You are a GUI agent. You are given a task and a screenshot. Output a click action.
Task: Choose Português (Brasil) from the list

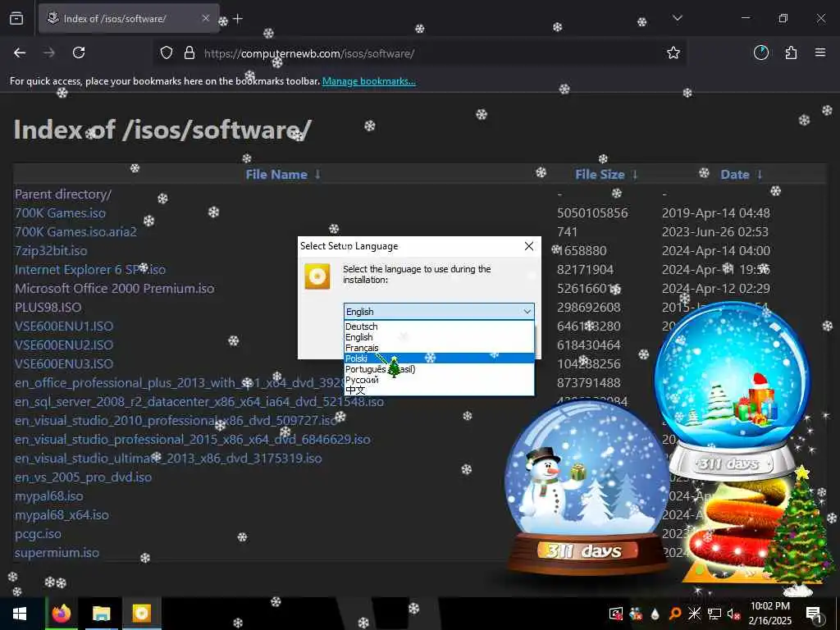click(439, 369)
